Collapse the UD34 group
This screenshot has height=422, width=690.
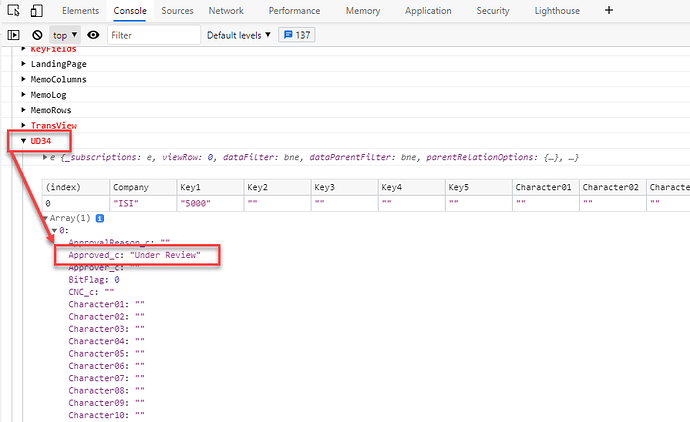[24, 142]
